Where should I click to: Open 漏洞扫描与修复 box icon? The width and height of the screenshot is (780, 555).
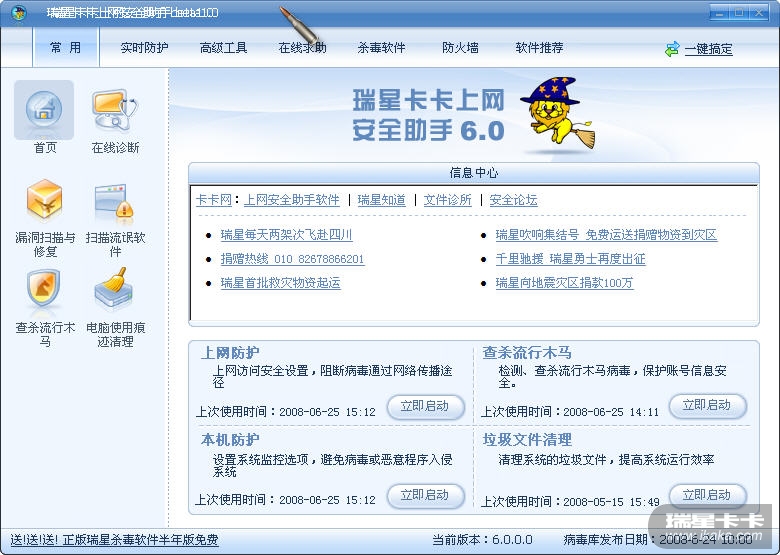[x=44, y=200]
